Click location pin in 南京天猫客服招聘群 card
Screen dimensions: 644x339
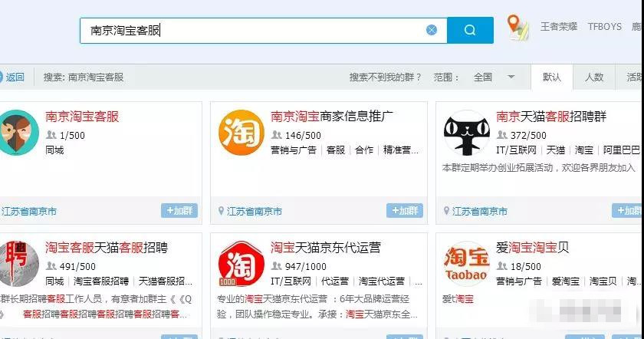pyautogui.click(x=446, y=211)
